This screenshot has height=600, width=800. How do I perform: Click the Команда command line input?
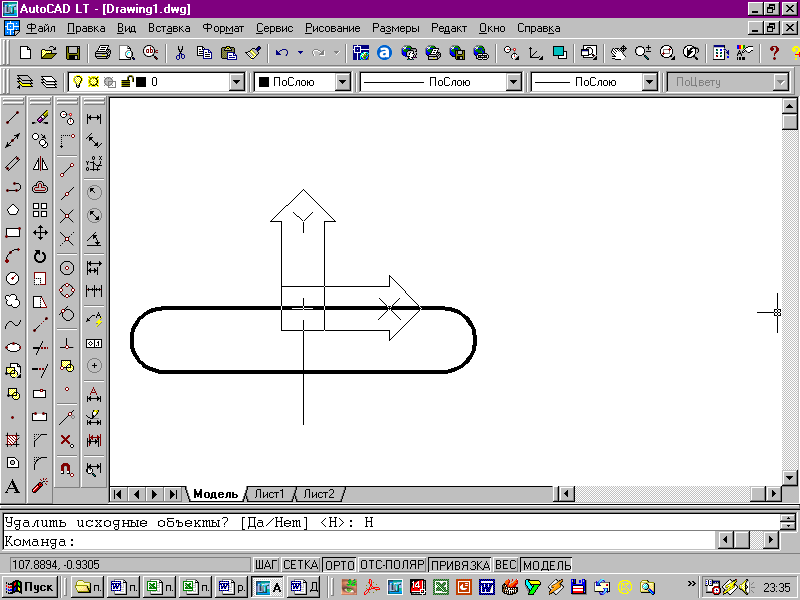point(359,541)
